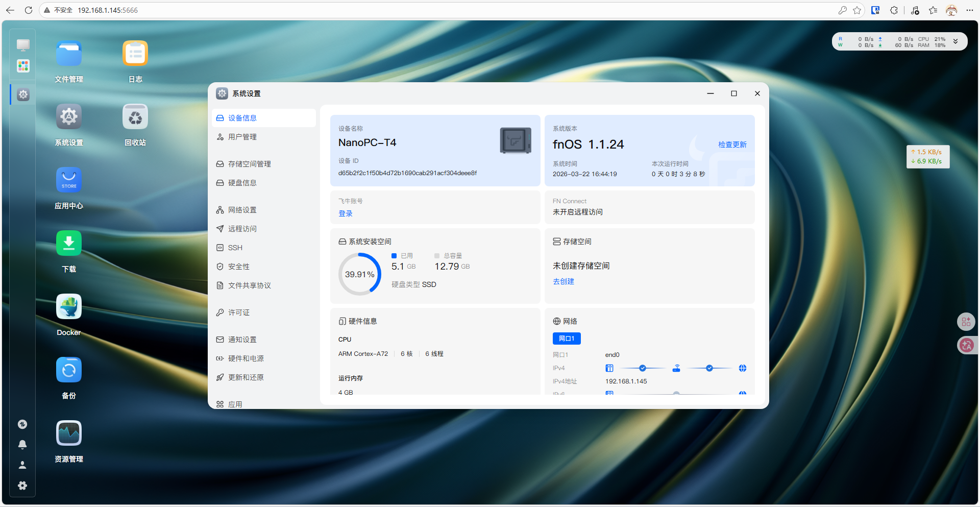Screen dimensions: 980x507
Task: Click the browser back arrow
Action: (10, 10)
